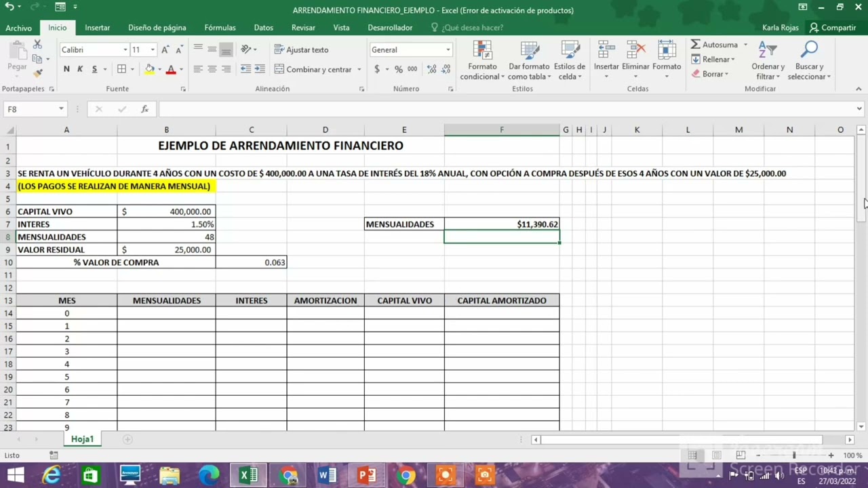Open the Fórmulas ribbon tab

220,28
